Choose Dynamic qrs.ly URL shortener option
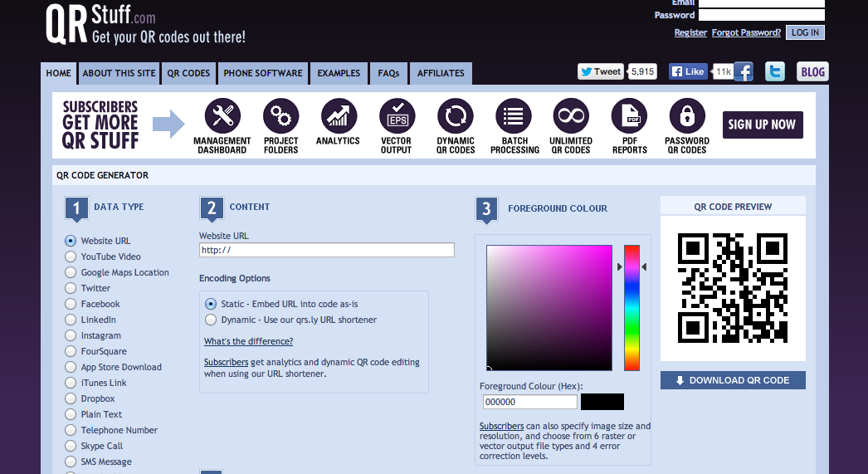The image size is (868, 474). [210, 320]
